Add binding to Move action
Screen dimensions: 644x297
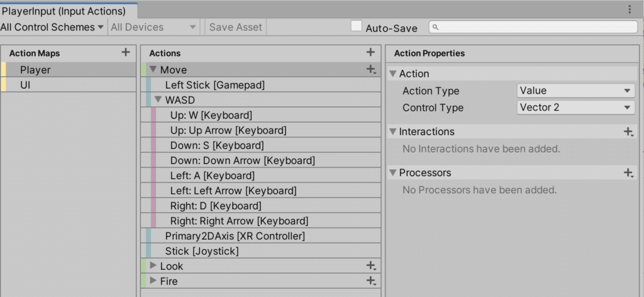(x=371, y=70)
